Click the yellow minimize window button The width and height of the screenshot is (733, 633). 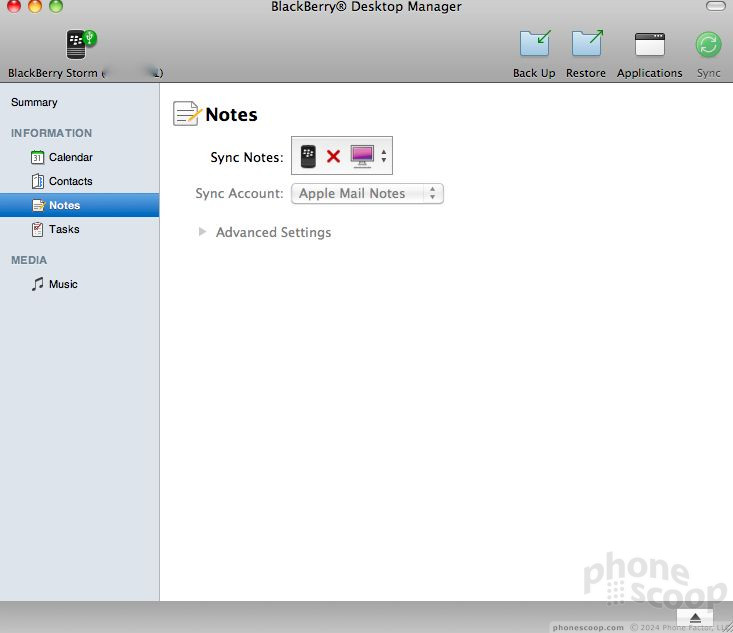[35, 6]
